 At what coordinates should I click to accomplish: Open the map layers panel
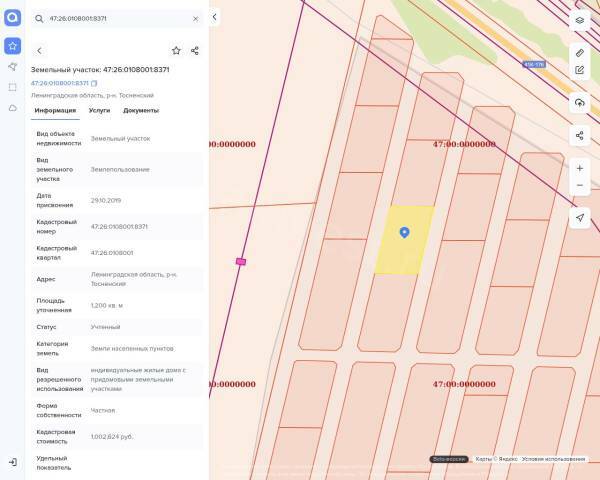point(580,19)
